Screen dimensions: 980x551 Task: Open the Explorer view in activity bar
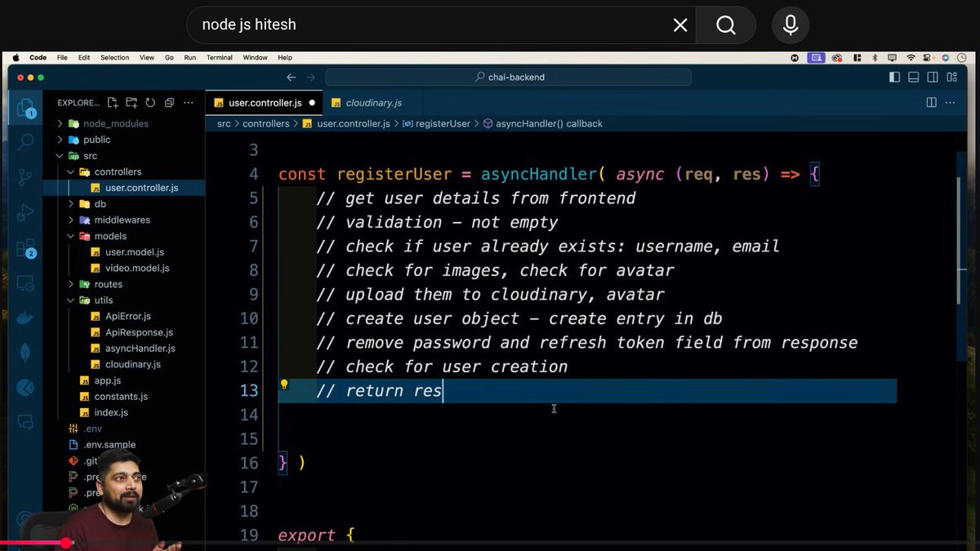click(x=26, y=108)
